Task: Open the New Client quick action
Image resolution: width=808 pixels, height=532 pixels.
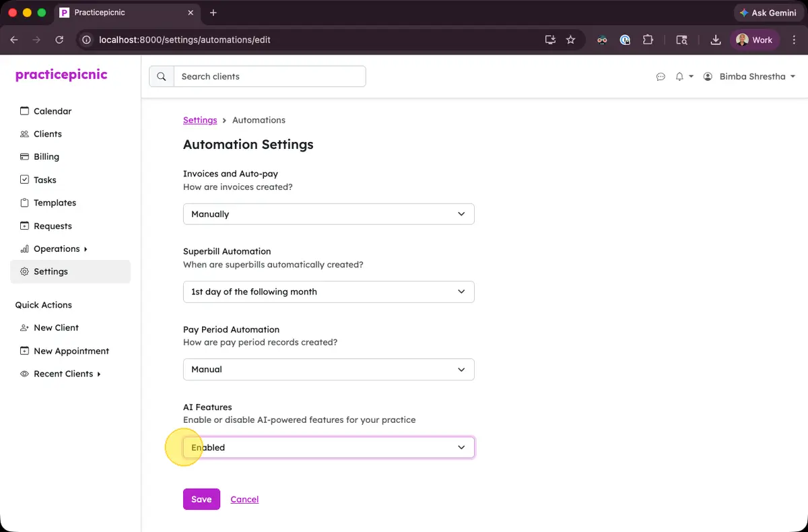Action: point(56,327)
